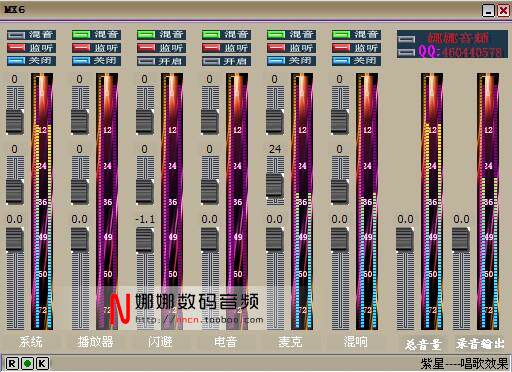
Task: Click the 闪避 channel label
Action: pyautogui.click(x=160, y=342)
